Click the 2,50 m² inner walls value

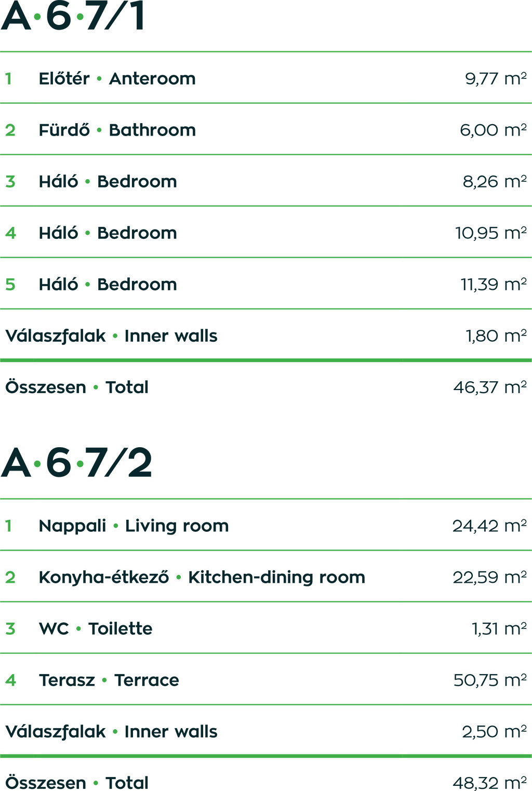click(494, 731)
